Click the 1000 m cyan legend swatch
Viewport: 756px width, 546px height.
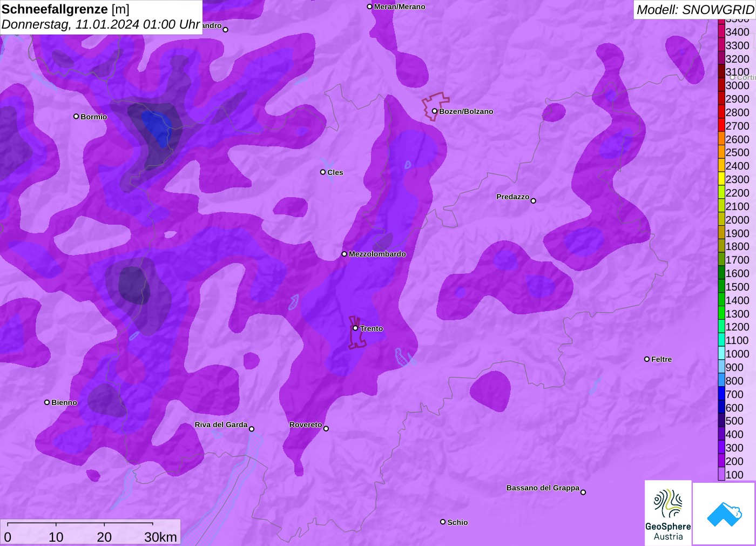tap(721, 354)
